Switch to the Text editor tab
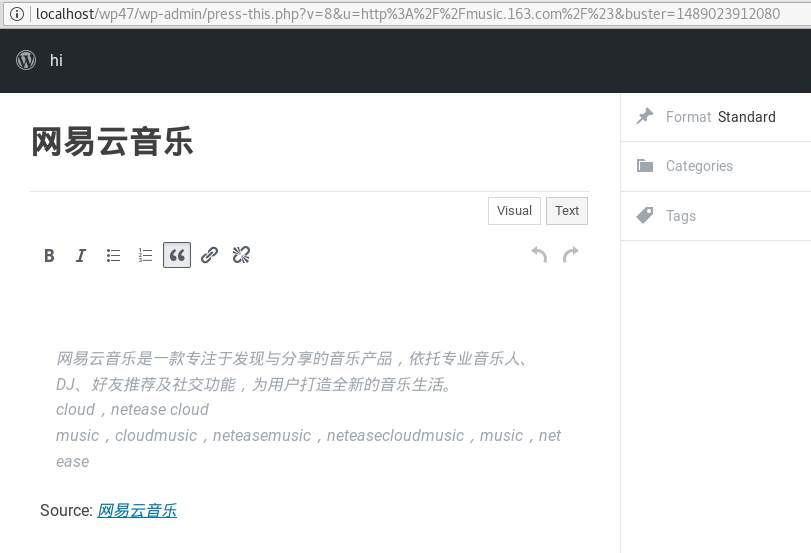The height and width of the screenshot is (553, 811). coord(567,211)
